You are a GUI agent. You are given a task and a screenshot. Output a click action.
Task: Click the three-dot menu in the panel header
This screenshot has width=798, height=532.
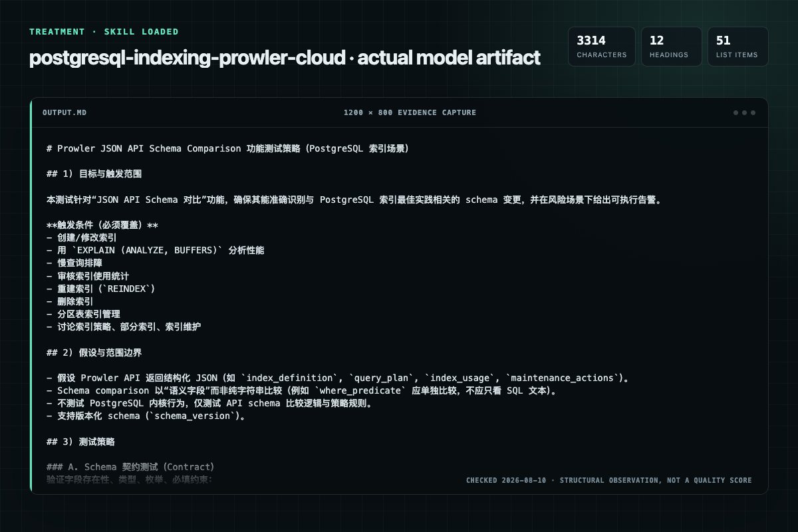[x=744, y=112]
